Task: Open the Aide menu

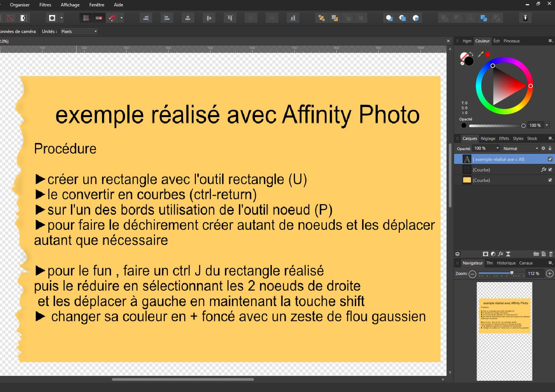Action: point(119,5)
